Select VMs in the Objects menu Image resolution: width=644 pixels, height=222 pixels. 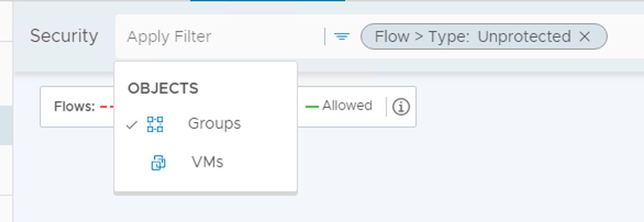(207, 162)
